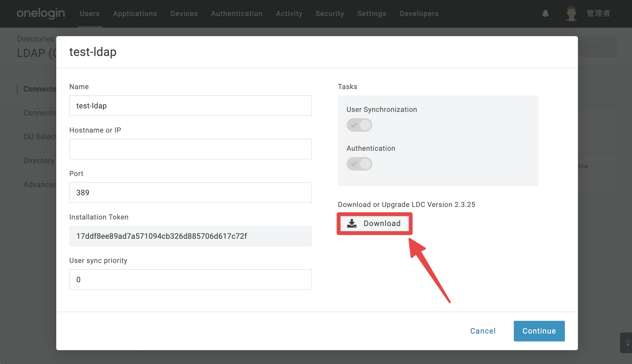Click the Installation Token label

coord(99,217)
